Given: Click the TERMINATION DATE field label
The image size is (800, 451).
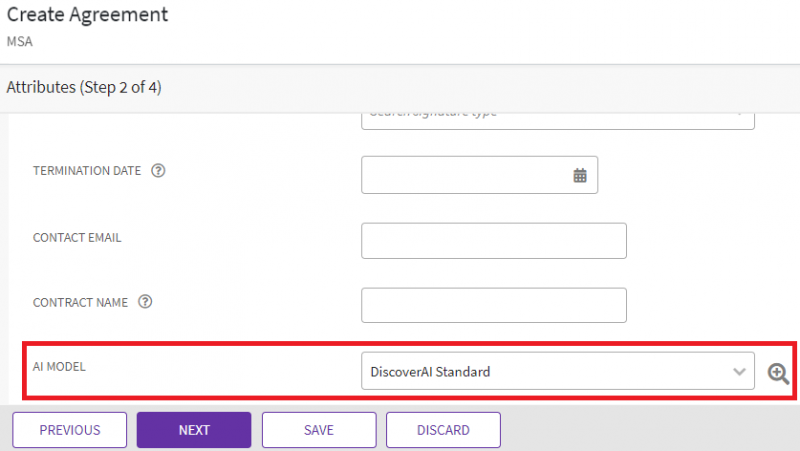Looking at the screenshot, I should pyautogui.click(x=88, y=171).
